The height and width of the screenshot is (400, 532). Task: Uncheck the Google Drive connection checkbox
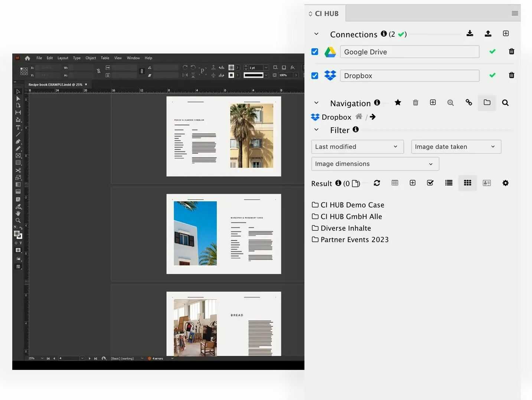point(315,52)
